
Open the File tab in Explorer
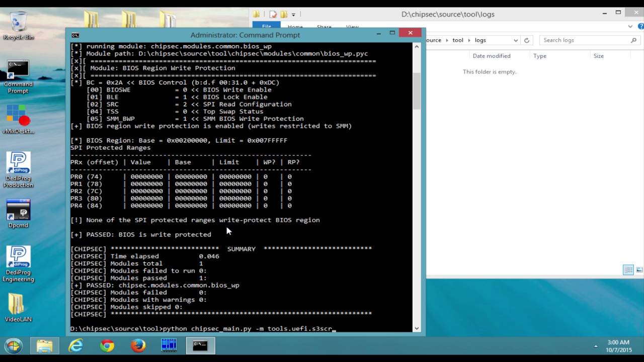pos(267,27)
